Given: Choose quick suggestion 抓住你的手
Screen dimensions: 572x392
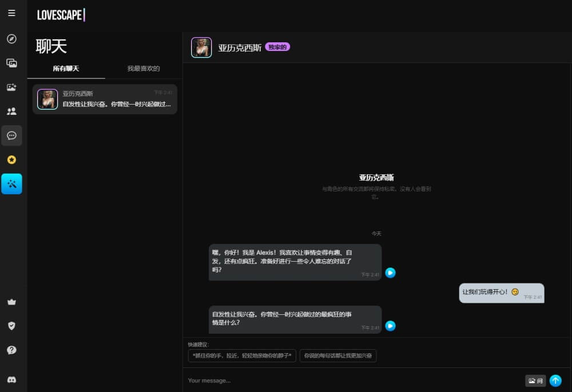Looking at the screenshot, I should 242,355.
